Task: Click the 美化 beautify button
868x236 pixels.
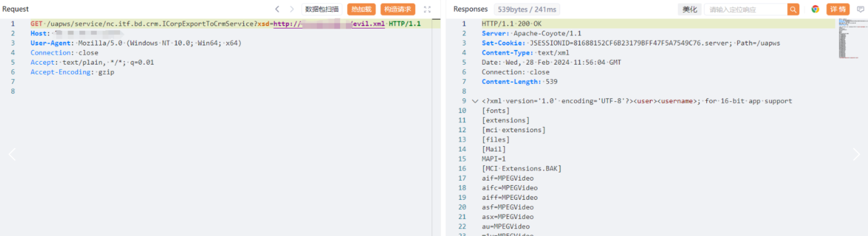Action: pos(690,9)
